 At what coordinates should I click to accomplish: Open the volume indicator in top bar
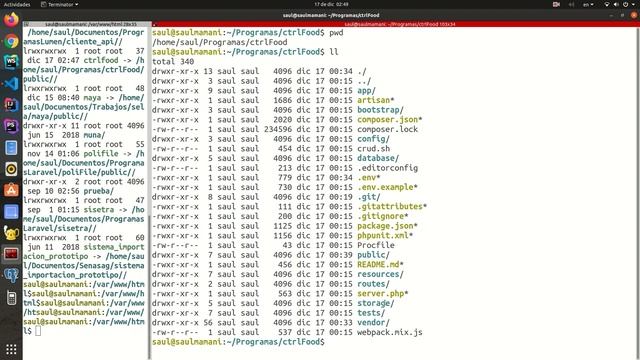click(x=616, y=4)
